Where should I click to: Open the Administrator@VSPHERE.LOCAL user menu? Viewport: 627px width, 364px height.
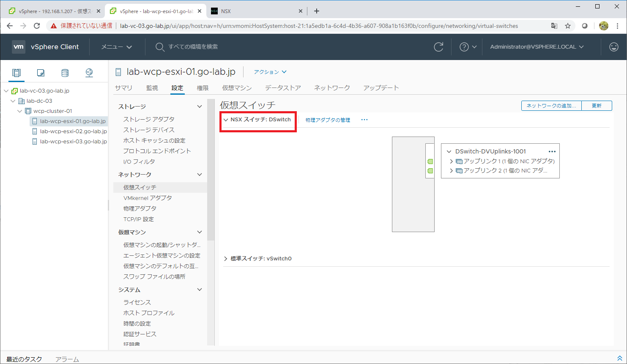[537, 47]
